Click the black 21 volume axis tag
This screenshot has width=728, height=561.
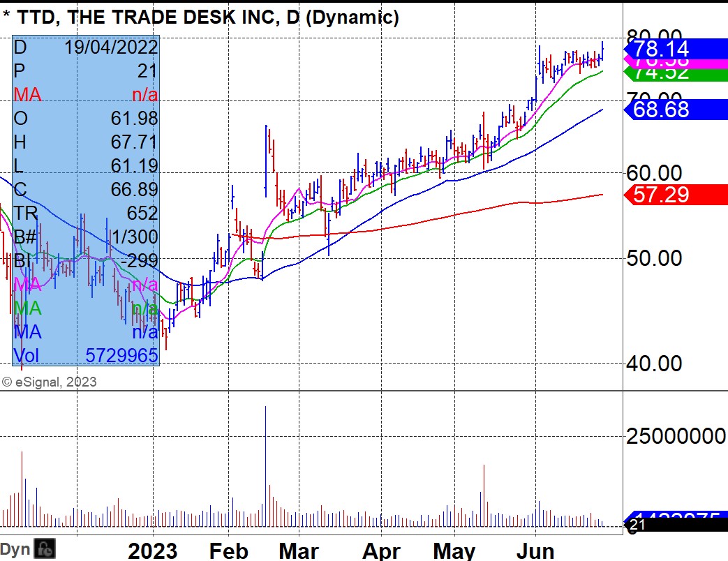tap(676, 525)
